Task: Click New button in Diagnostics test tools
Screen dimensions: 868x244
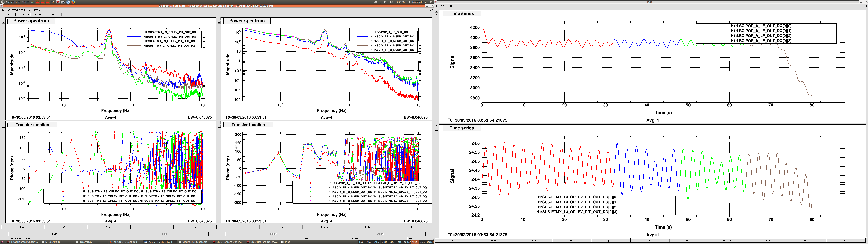Action: (x=152, y=227)
